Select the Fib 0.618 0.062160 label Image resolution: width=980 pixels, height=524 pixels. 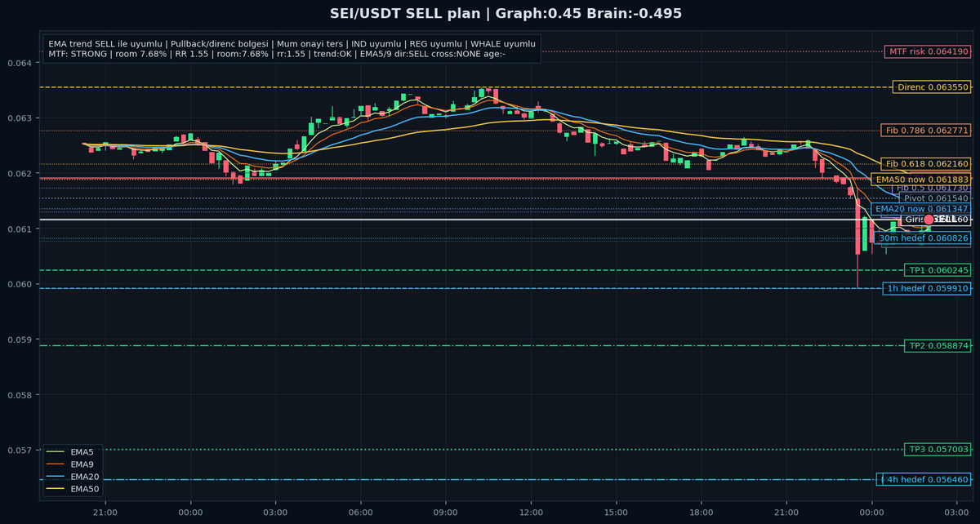pos(926,164)
